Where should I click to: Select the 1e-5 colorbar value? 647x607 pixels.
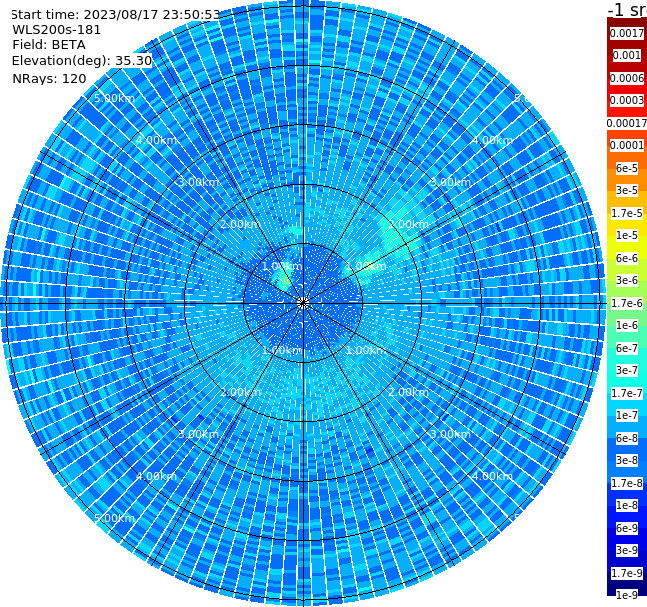[x=627, y=235]
